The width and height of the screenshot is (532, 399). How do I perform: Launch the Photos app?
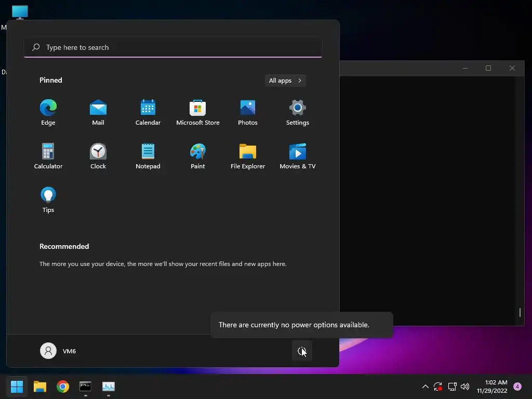coord(248,112)
